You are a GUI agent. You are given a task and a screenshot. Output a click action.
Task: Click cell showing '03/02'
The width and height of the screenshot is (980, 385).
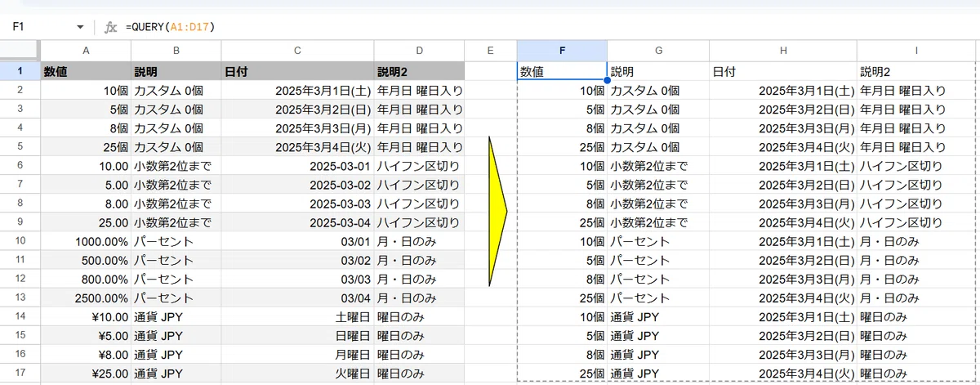[297, 260]
